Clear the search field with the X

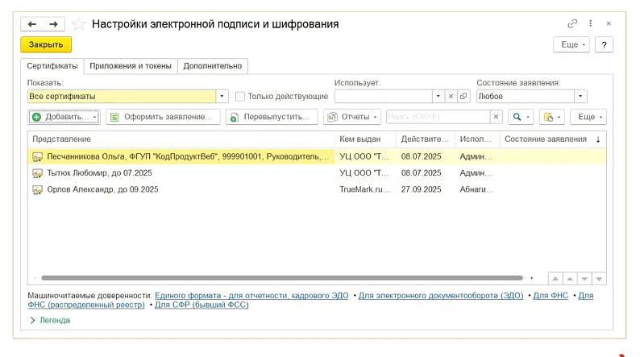pyautogui.click(x=496, y=117)
